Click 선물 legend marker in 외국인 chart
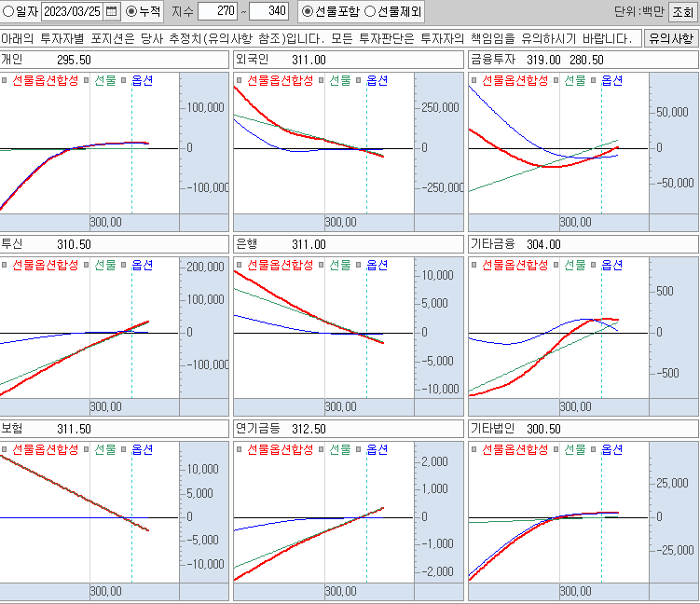The image size is (700, 604). (320, 81)
